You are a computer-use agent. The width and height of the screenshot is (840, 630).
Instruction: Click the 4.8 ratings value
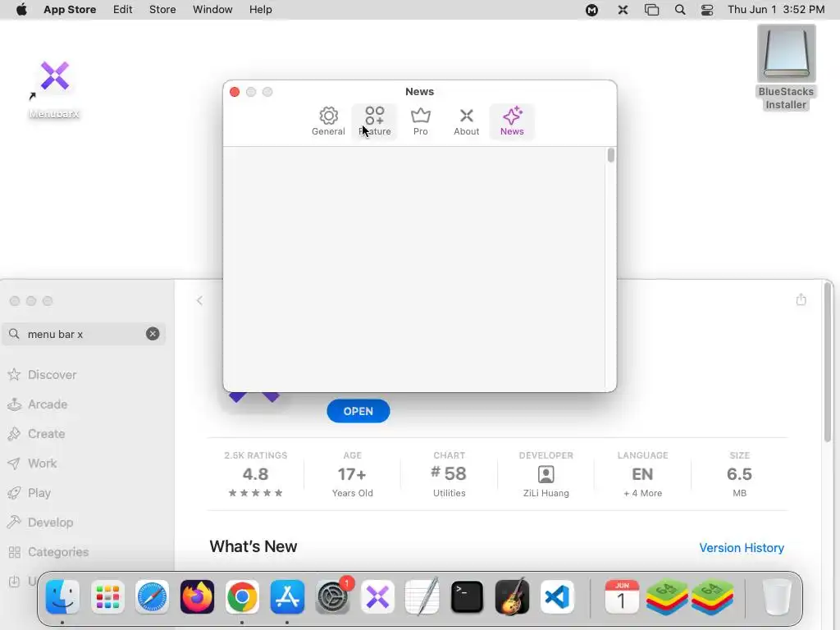click(x=256, y=474)
